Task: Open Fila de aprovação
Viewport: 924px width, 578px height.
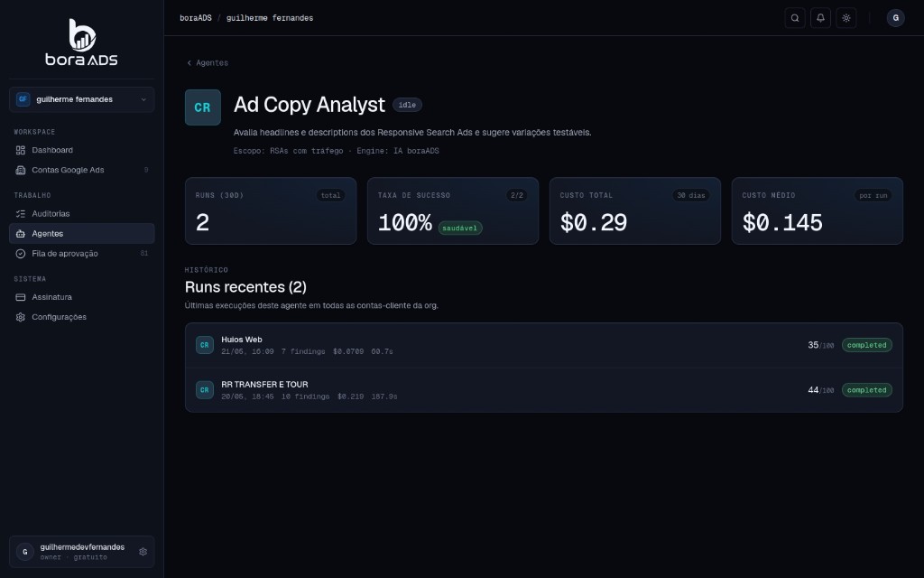Action: 82,254
